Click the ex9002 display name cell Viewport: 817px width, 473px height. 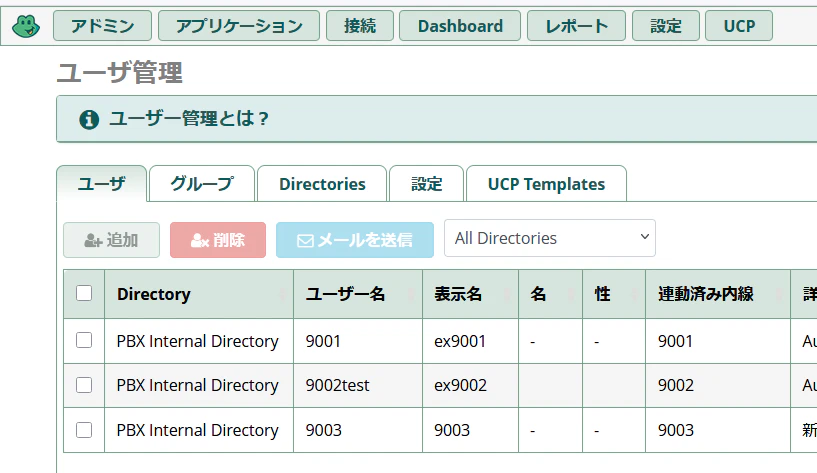click(471, 385)
